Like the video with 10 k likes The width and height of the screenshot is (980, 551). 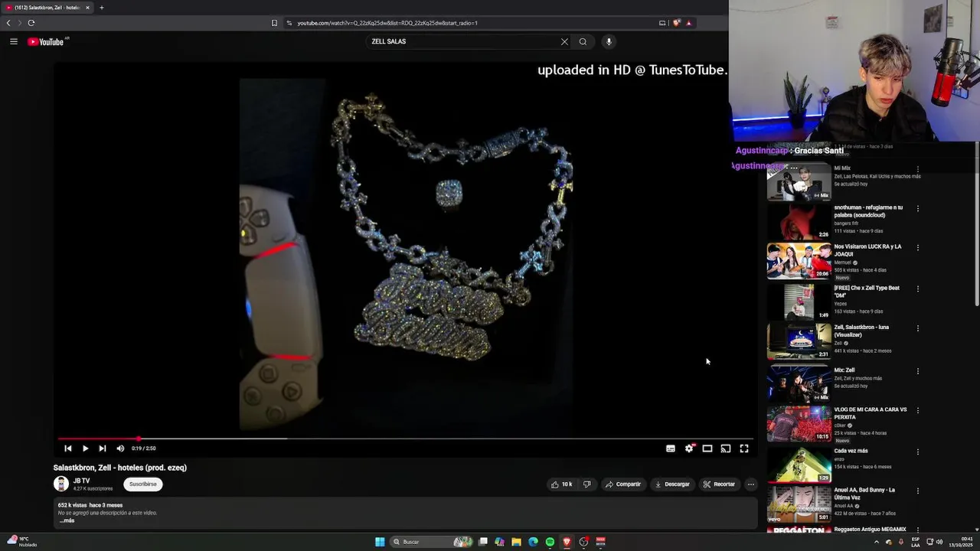[x=561, y=484]
